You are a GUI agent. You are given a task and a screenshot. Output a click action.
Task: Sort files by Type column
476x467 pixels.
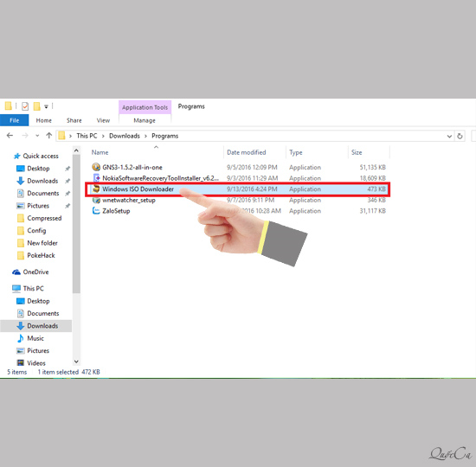(x=296, y=152)
